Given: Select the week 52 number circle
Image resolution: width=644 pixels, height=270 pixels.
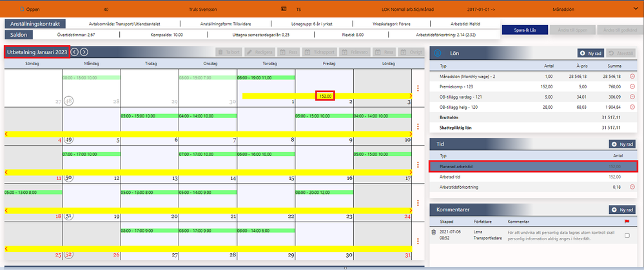Looking at the screenshot, I should pyautogui.click(x=68, y=255).
